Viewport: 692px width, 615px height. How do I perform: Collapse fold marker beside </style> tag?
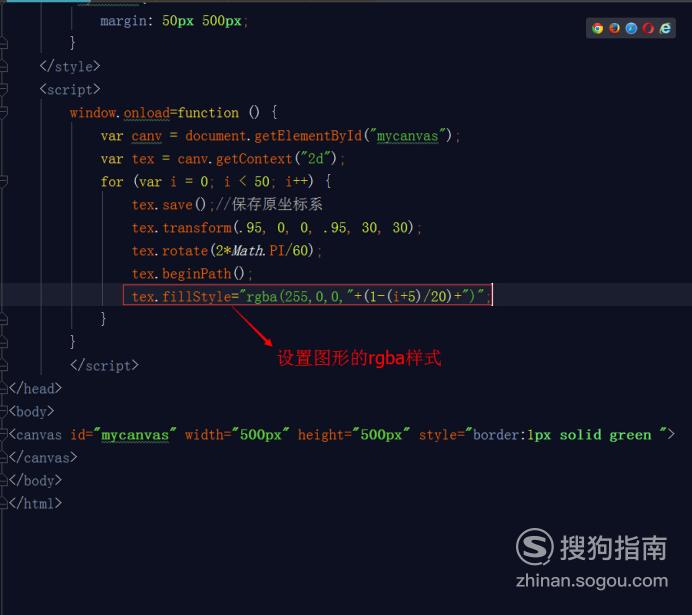pyautogui.click(x=4, y=67)
